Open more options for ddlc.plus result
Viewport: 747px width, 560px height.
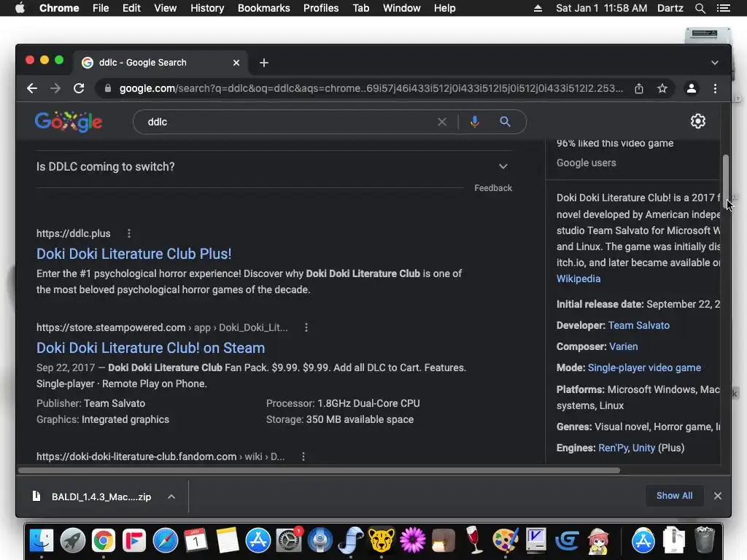pyautogui.click(x=129, y=233)
